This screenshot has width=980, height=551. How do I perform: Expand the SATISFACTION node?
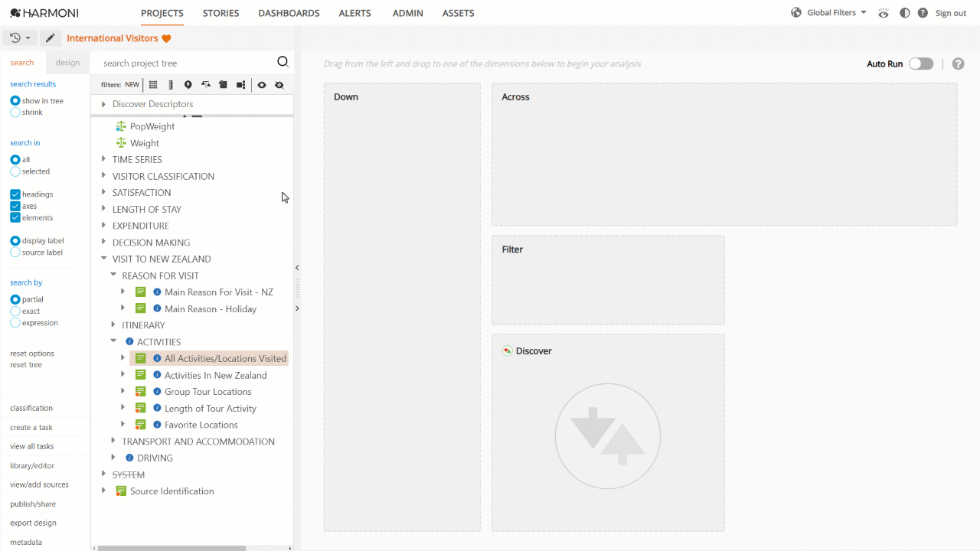(104, 193)
